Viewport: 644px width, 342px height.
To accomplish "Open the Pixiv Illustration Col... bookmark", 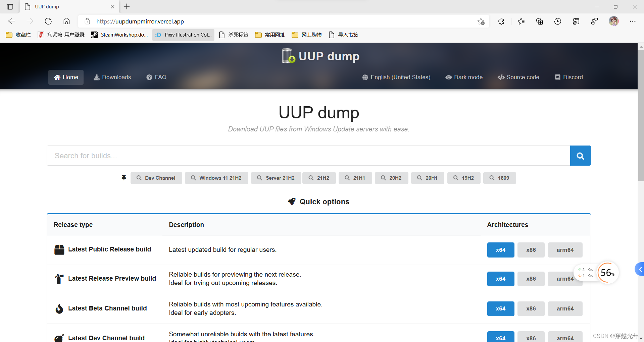I will [183, 35].
